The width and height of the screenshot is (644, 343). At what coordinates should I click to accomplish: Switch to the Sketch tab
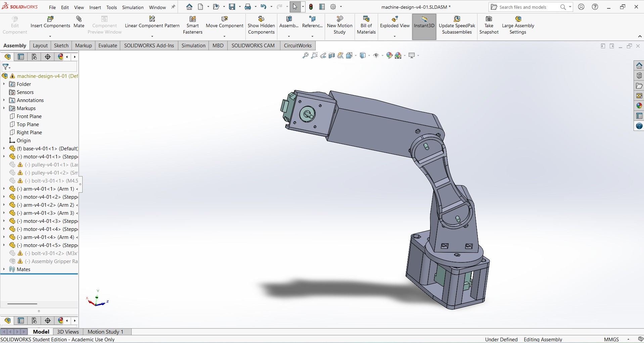coord(61,46)
